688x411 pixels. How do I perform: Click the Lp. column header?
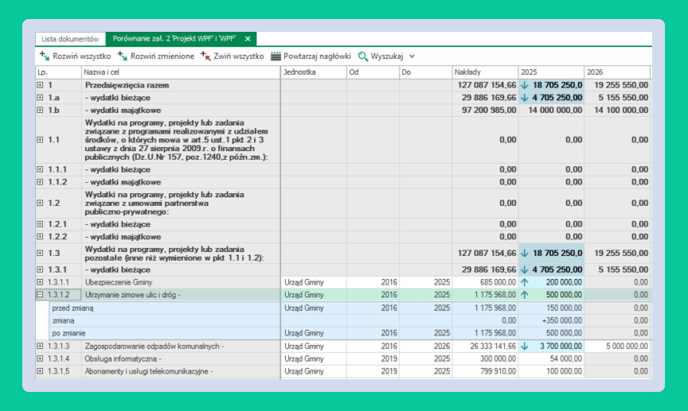click(x=58, y=72)
